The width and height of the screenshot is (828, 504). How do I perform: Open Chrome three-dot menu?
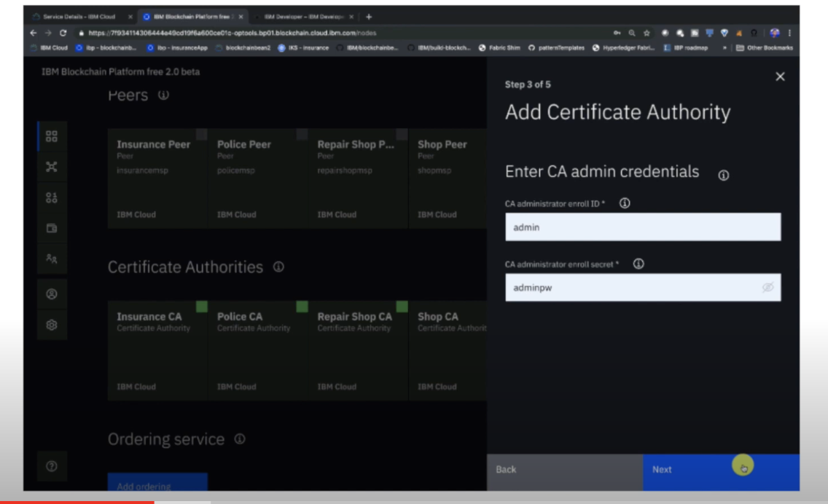point(789,33)
